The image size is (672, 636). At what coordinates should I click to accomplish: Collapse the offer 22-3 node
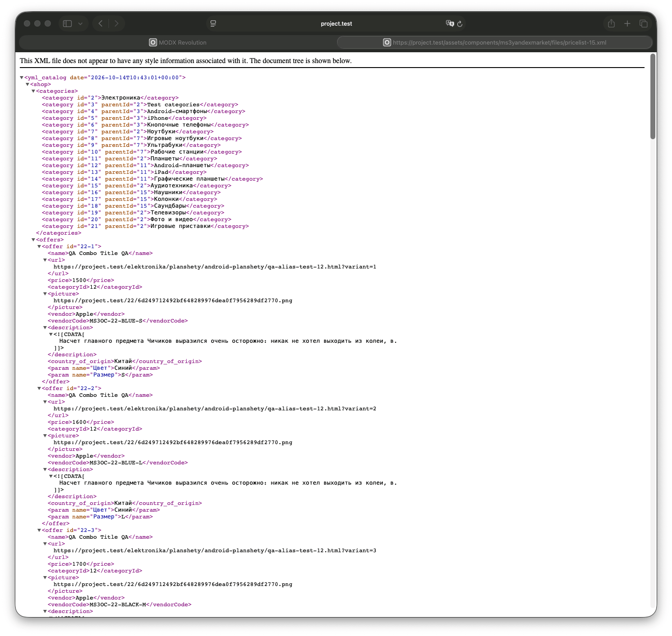[39, 530]
